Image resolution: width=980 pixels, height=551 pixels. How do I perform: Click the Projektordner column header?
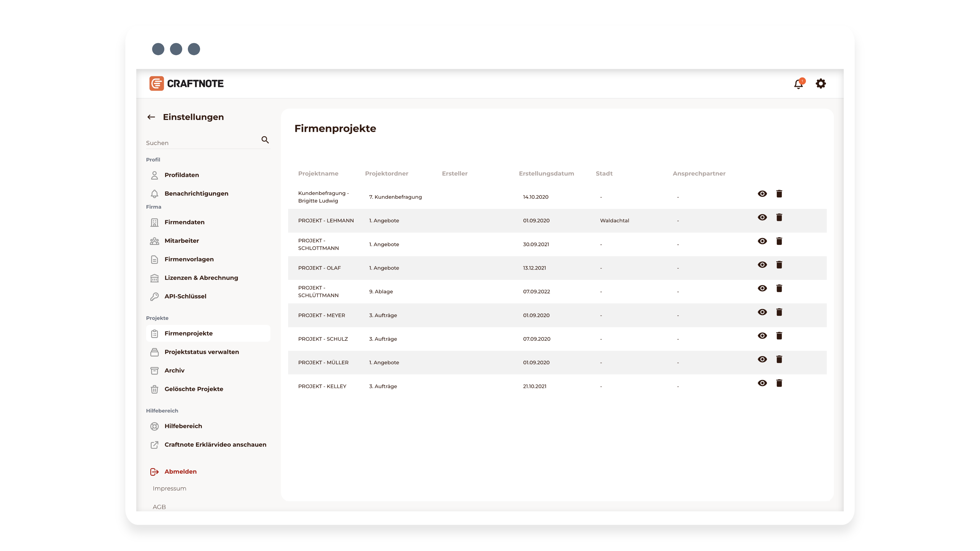click(x=387, y=174)
